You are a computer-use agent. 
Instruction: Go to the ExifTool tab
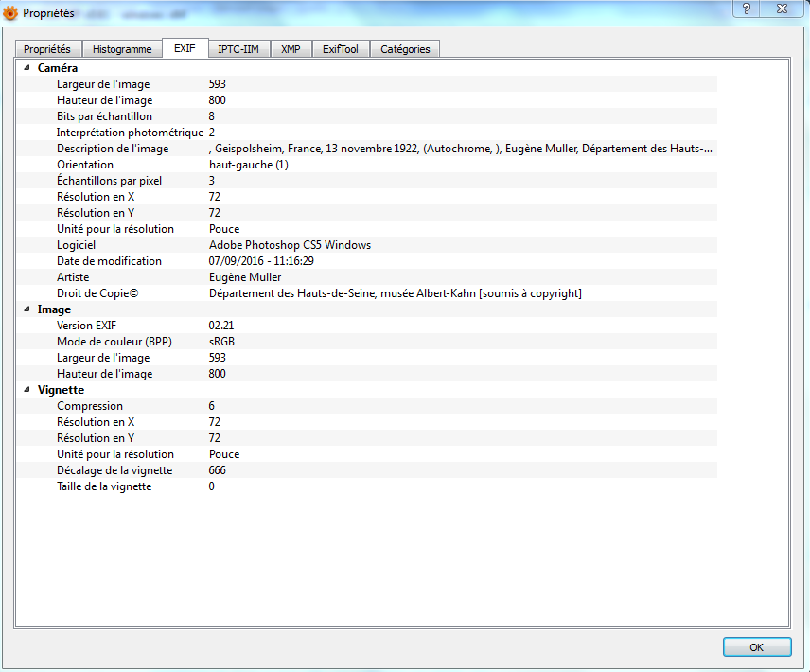[340, 49]
